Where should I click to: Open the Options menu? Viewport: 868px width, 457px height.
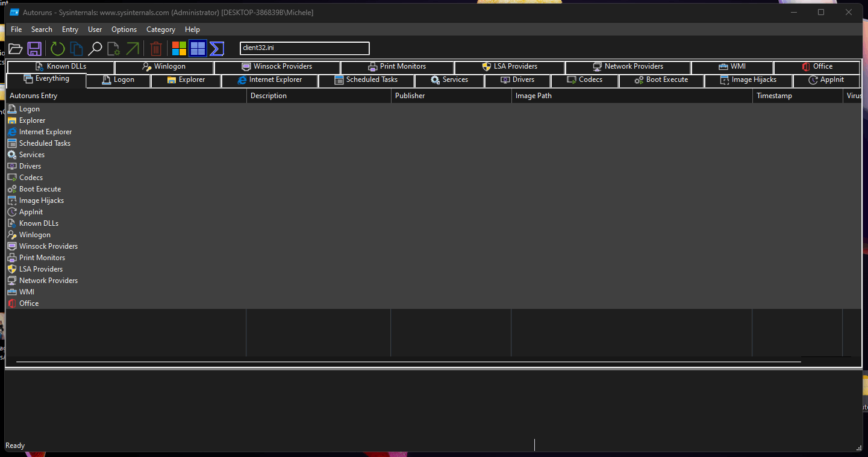pos(124,29)
